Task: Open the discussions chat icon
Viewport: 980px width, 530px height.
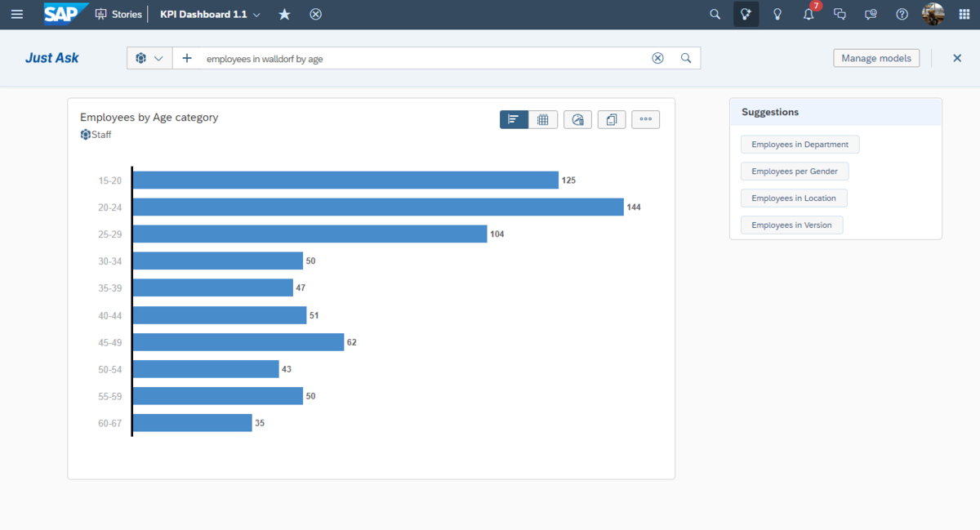Action: tap(840, 15)
